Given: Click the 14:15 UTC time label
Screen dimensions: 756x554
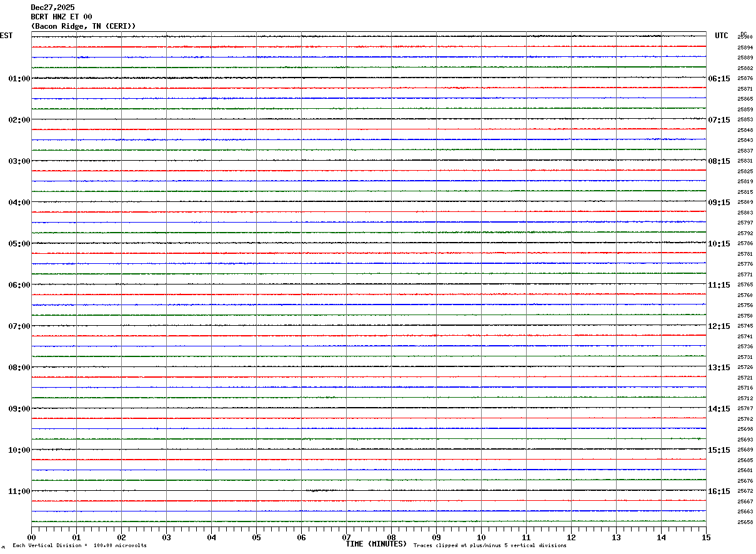Looking at the screenshot, I should pyautogui.click(x=719, y=409).
